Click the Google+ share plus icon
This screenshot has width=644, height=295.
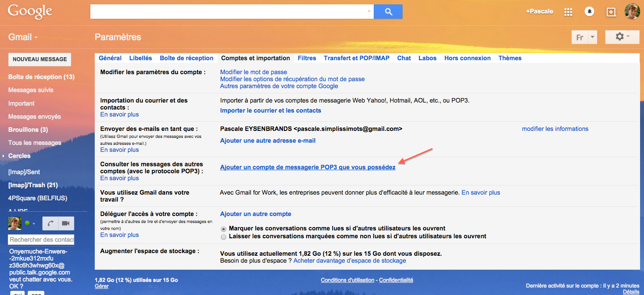[x=611, y=11]
